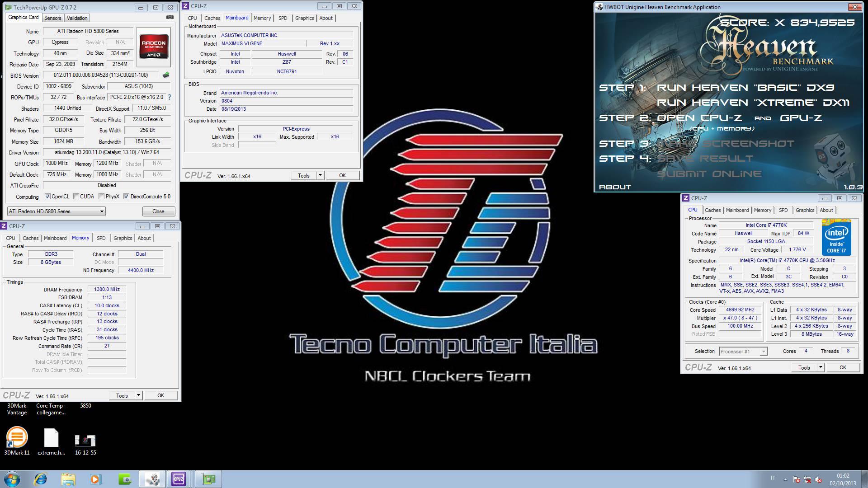Click the network connection tray icon
Viewport: 868px width, 488px height.
[808, 479]
